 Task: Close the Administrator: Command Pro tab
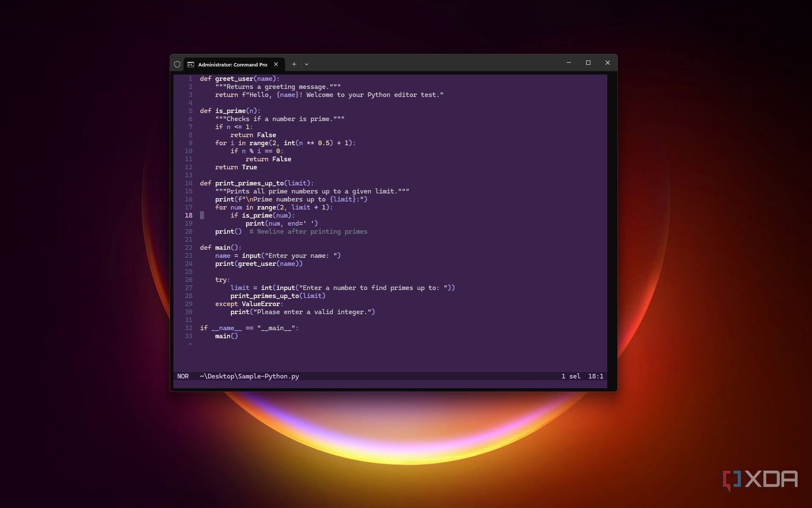[276, 64]
